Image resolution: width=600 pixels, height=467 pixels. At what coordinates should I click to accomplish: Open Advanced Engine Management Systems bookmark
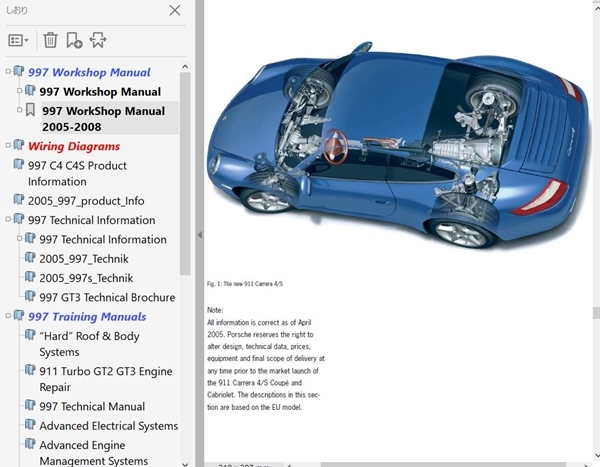[94, 453]
